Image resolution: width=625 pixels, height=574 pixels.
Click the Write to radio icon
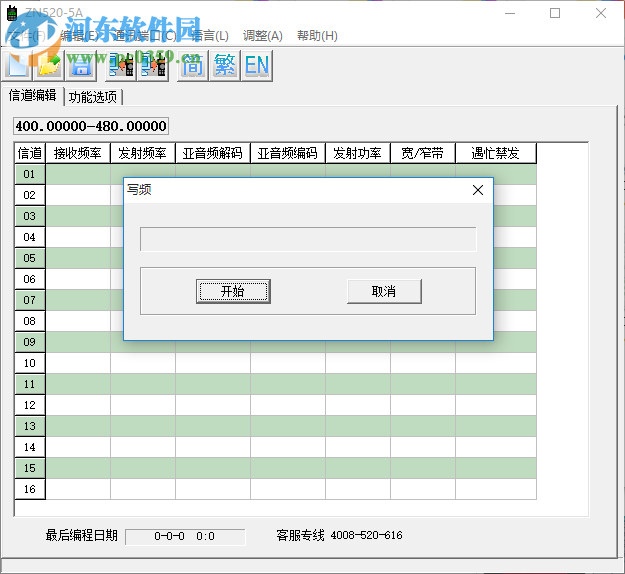153,65
